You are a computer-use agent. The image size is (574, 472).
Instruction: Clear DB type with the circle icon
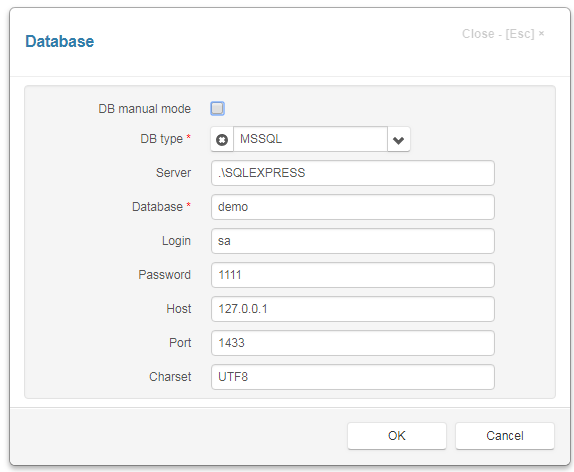222,140
